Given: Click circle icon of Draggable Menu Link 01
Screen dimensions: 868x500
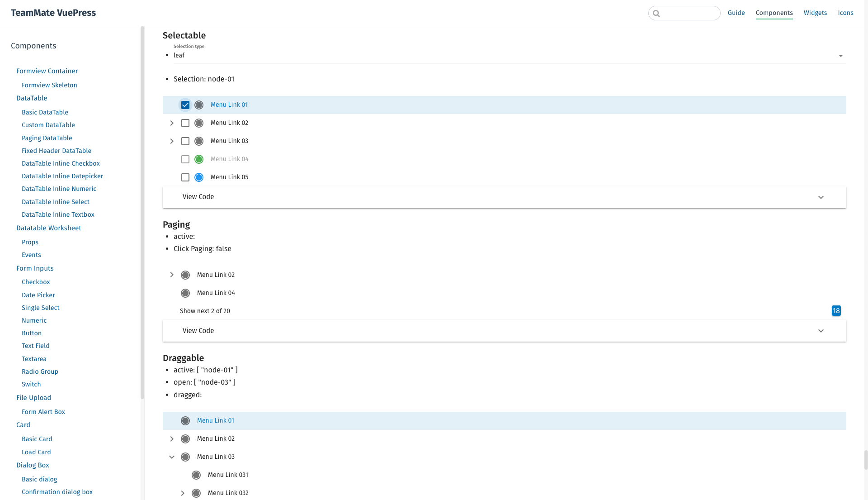Looking at the screenshot, I should tap(185, 421).
